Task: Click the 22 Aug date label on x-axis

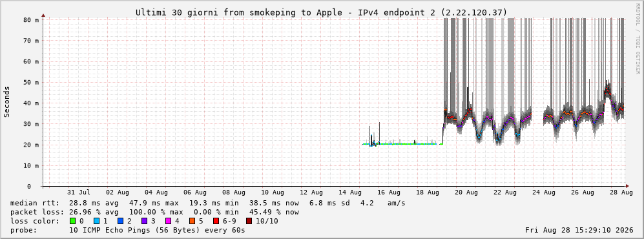Action: click(x=504, y=192)
